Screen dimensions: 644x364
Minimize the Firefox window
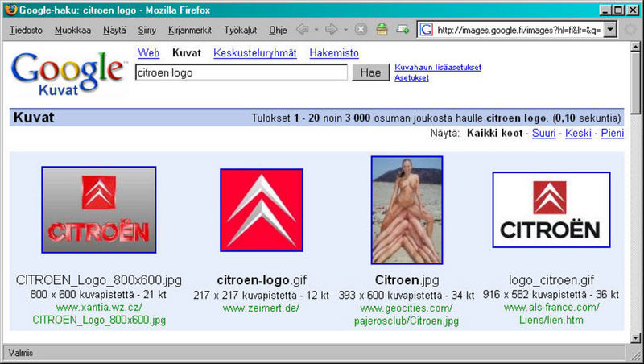tap(605, 10)
